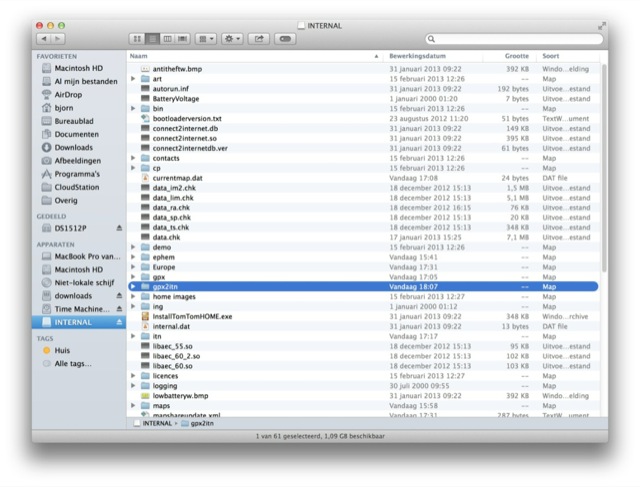Eject the INTERNAL volume
The width and height of the screenshot is (640, 487).
[119, 322]
